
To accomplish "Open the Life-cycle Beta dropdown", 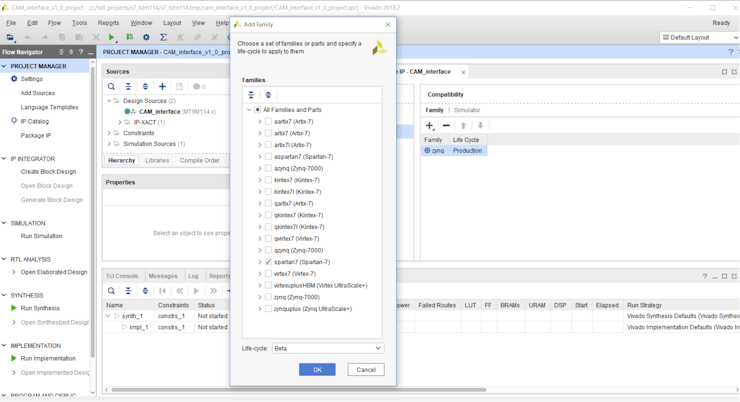I will [328, 348].
